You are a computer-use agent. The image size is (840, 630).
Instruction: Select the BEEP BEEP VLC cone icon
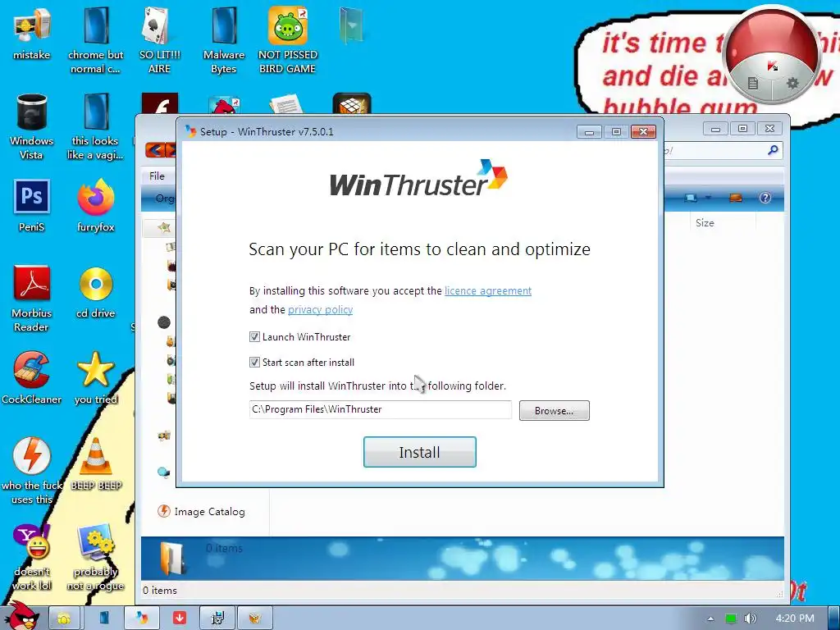point(96,464)
